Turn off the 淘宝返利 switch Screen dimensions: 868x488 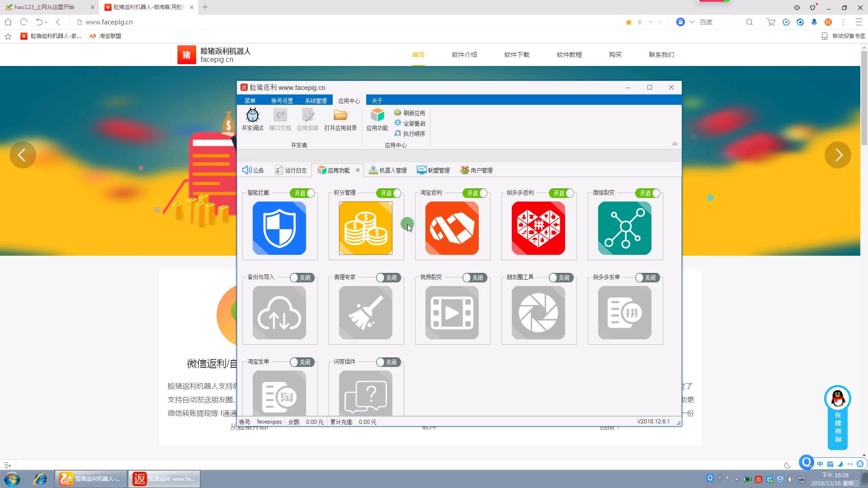point(475,193)
